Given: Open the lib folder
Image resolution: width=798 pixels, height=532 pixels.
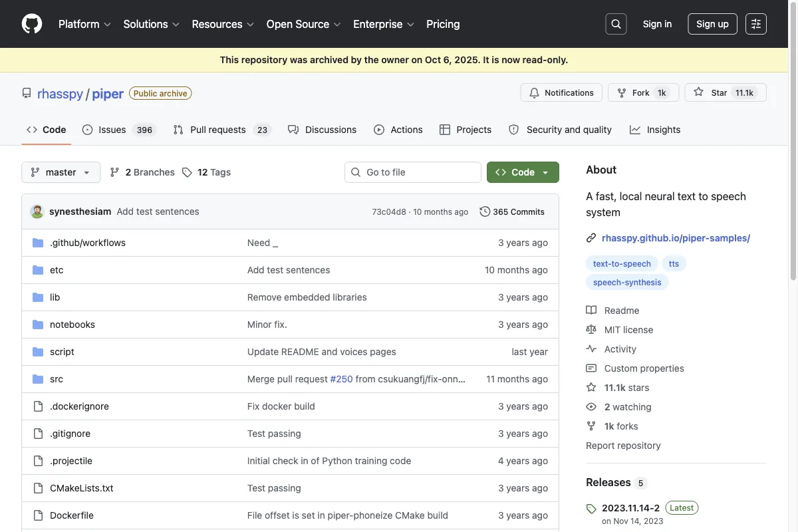Looking at the screenshot, I should [55, 297].
